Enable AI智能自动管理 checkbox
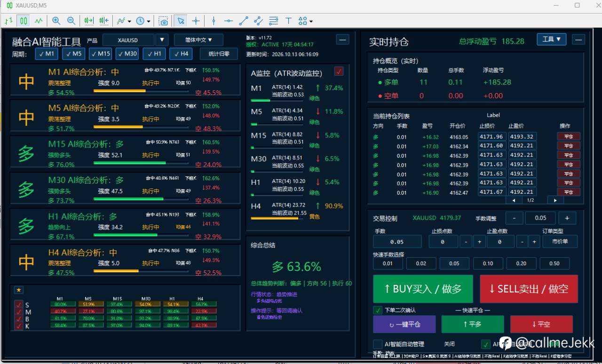 378,344
